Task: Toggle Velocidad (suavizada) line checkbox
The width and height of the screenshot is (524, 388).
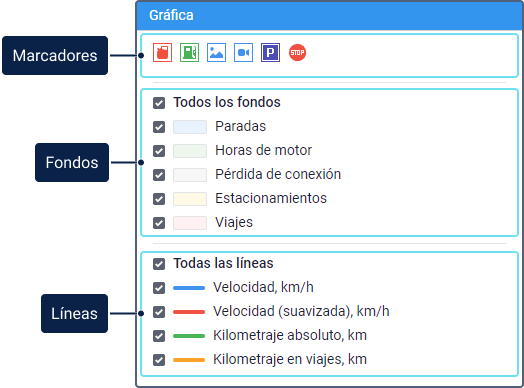Action: coord(159,312)
